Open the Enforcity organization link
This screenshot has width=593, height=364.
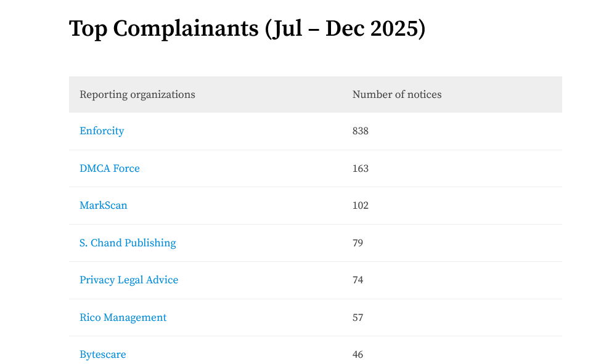pyautogui.click(x=102, y=131)
